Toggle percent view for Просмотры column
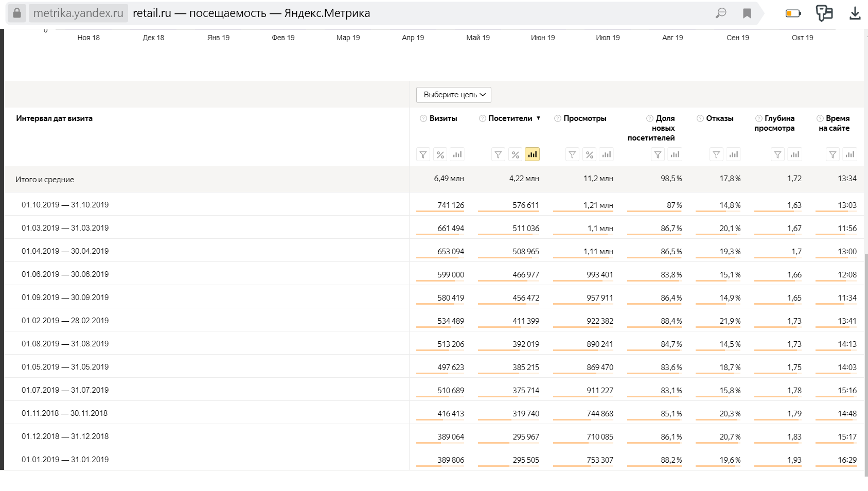 pyautogui.click(x=590, y=154)
